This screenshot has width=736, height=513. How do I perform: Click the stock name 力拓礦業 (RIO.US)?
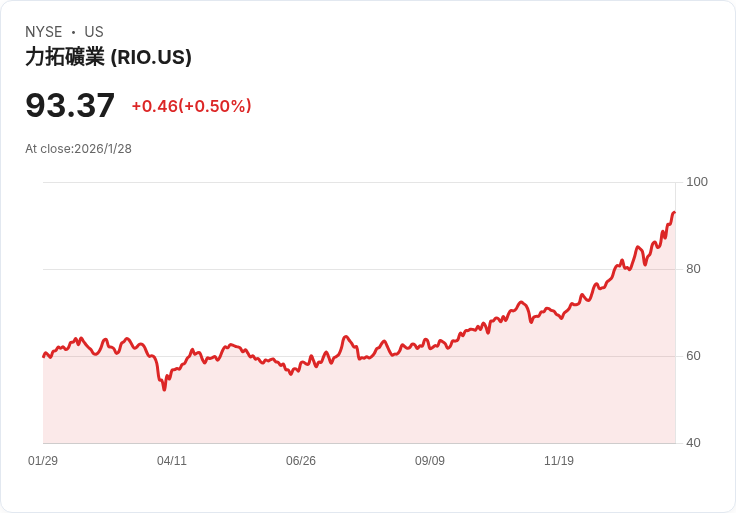108,57
